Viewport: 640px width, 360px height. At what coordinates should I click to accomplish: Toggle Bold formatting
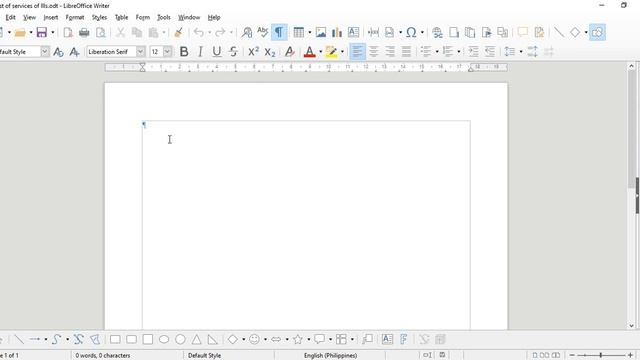pos(184,52)
